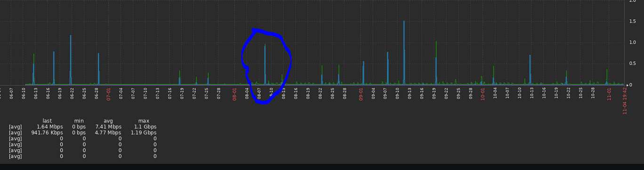
Task: Click [avg] label of 941.76 Kbps row
Action: click(x=15, y=133)
